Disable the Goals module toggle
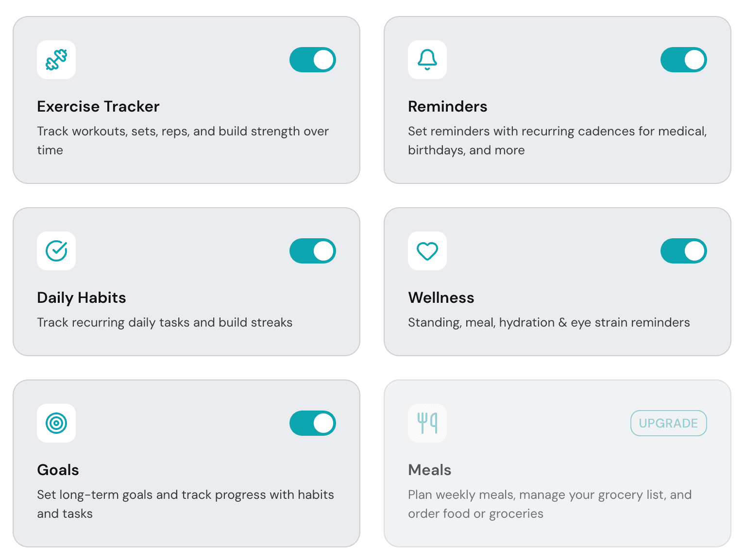 coord(313,423)
